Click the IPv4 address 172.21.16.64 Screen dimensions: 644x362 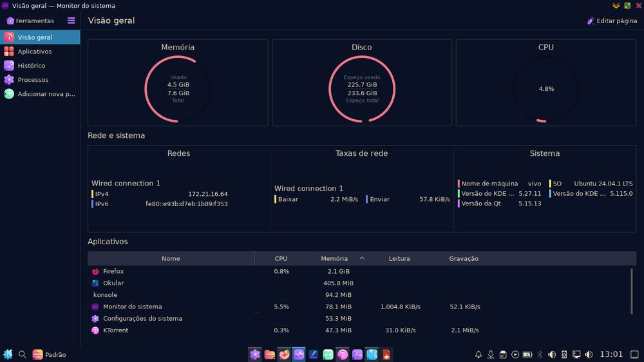click(x=208, y=194)
